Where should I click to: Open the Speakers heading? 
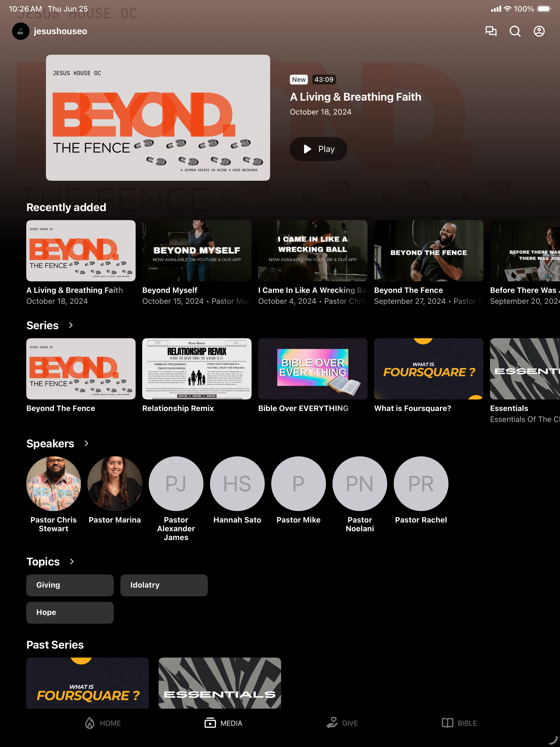coord(50,443)
